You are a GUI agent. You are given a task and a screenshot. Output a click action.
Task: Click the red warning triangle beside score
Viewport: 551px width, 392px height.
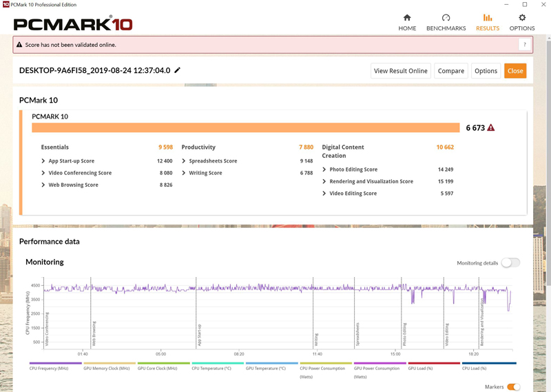point(490,127)
